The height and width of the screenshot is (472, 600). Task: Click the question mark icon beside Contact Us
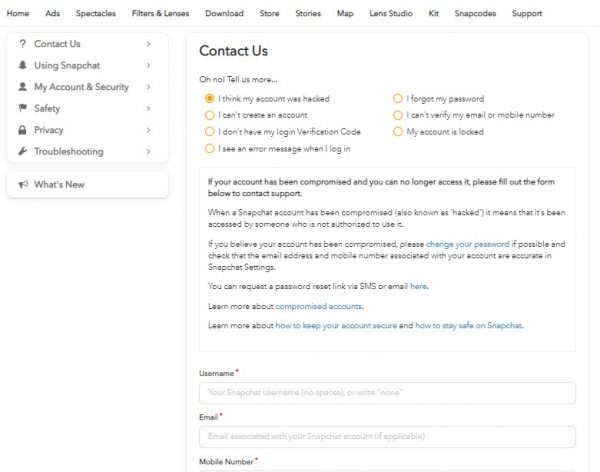[x=22, y=44]
